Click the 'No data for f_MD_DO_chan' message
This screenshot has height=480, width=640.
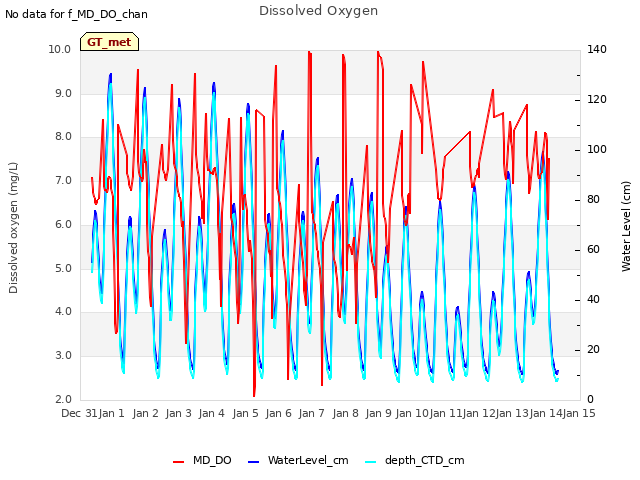(76, 14)
